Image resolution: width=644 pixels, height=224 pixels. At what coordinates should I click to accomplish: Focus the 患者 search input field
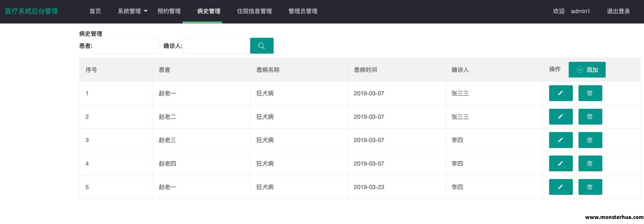(126, 46)
